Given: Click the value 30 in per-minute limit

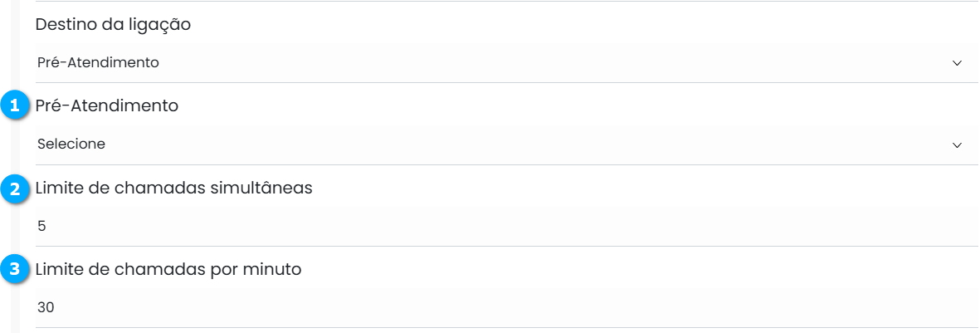Looking at the screenshot, I should [x=46, y=307].
